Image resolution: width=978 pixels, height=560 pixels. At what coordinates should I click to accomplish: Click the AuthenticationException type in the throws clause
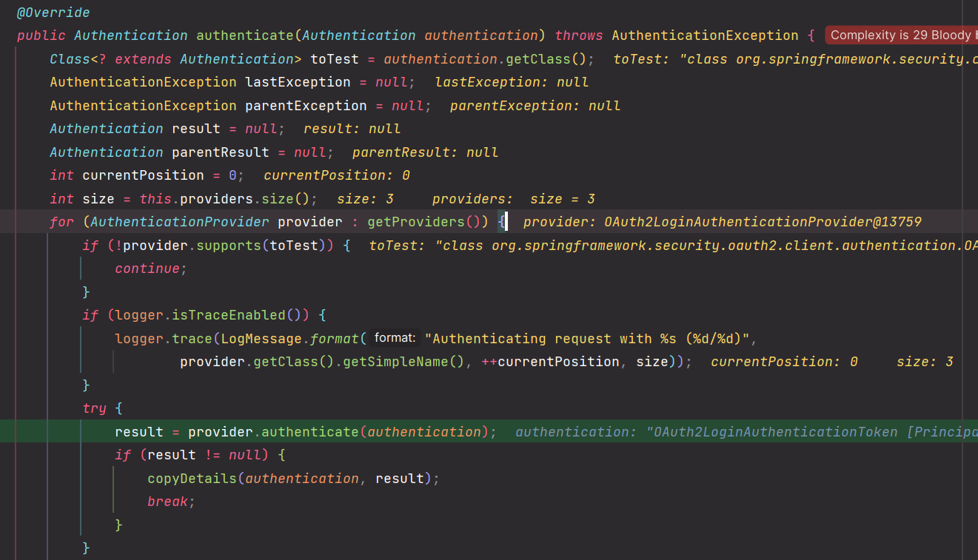tap(705, 36)
